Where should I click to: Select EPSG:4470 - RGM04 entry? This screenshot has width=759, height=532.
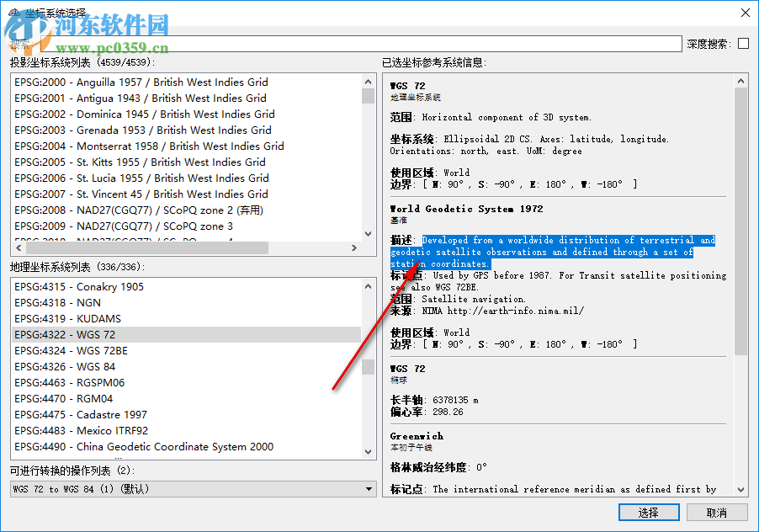(x=186, y=398)
